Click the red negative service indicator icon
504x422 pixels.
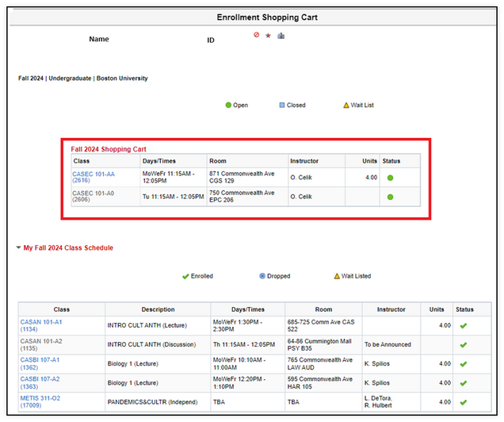coord(256,35)
